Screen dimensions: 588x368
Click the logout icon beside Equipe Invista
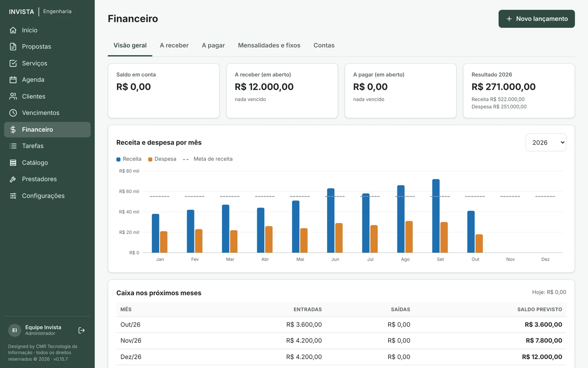[x=82, y=330]
